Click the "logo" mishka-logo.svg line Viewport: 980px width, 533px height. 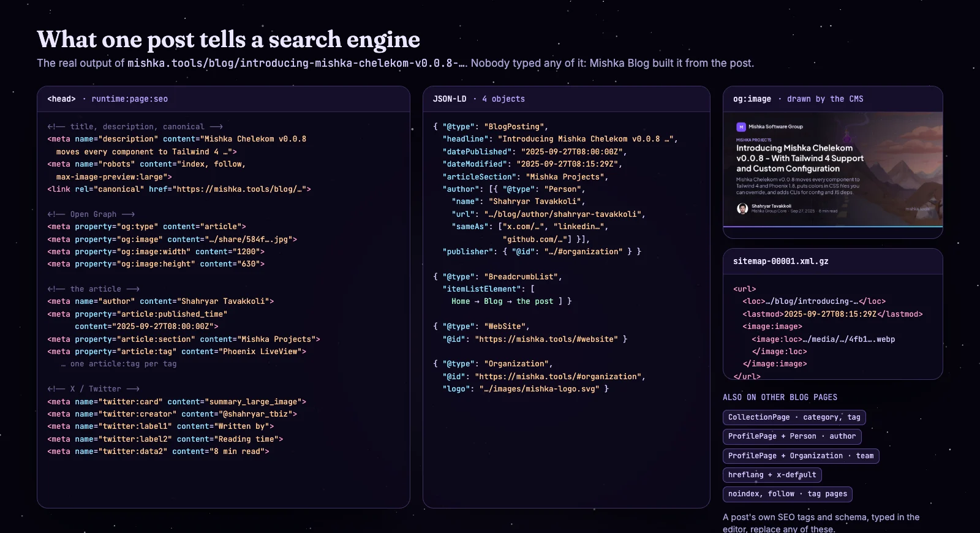(x=526, y=389)
